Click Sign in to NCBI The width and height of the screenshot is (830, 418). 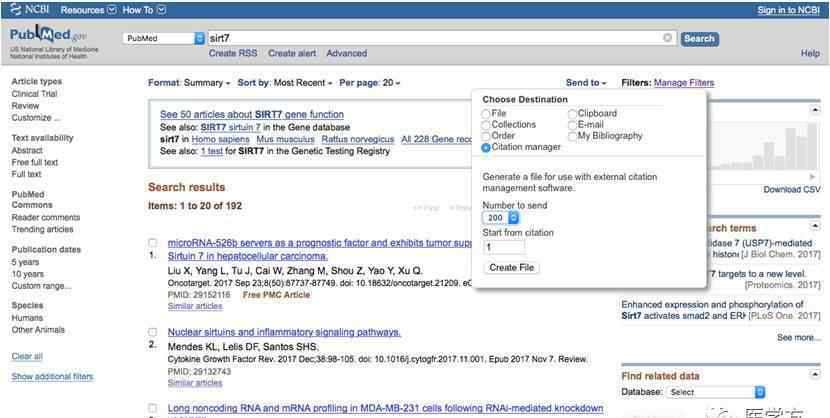[788, 10]
